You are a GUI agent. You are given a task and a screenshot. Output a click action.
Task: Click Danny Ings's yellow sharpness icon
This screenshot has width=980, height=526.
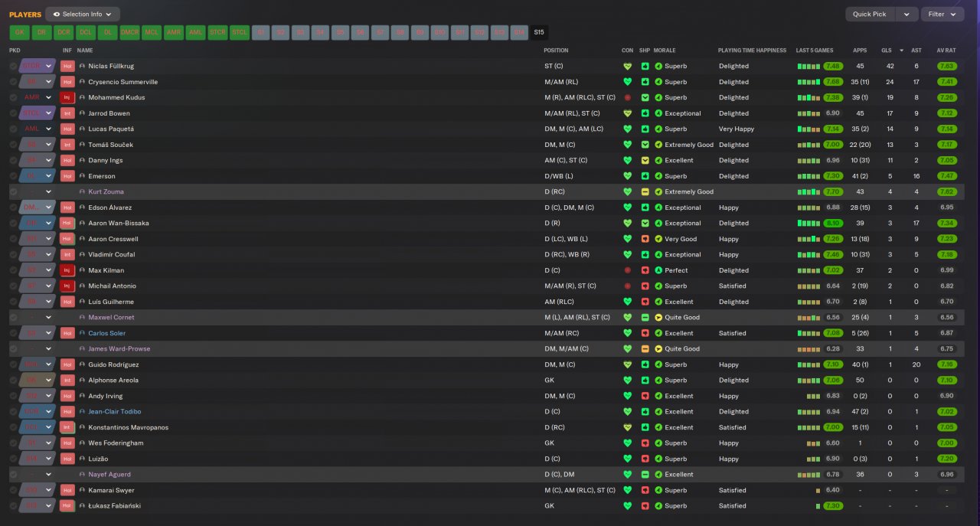pos(645,160)
